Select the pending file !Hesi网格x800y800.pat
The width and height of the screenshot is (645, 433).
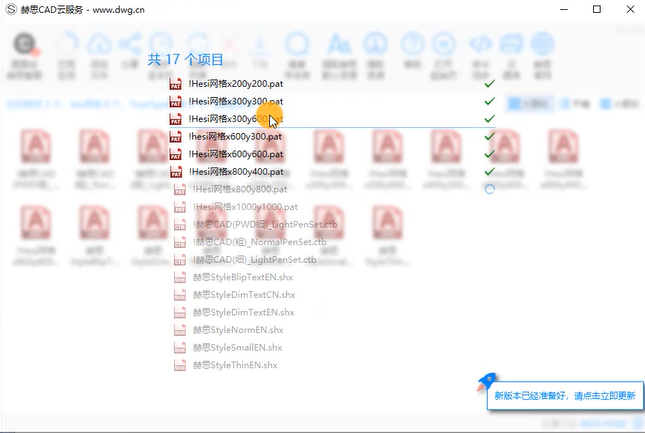(x=240, y=190)
